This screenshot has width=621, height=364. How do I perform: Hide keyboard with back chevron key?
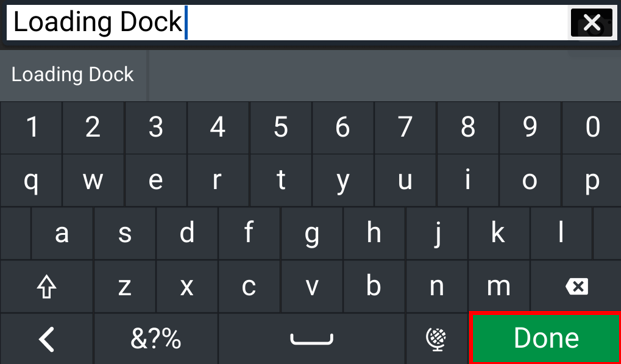click(x=47, y=339)
